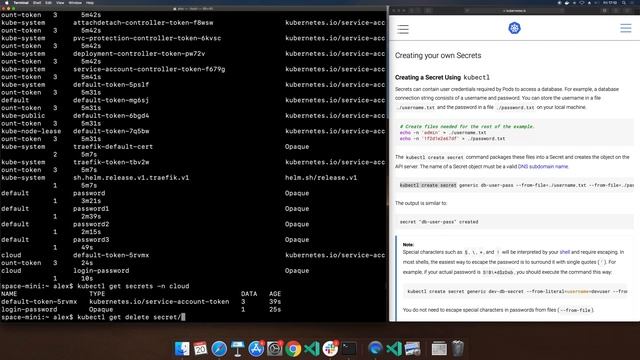640x360 pixels.
Task: Click the 'kubectl create secret generic db-user-pass' code block
Action: coord(514,185)
